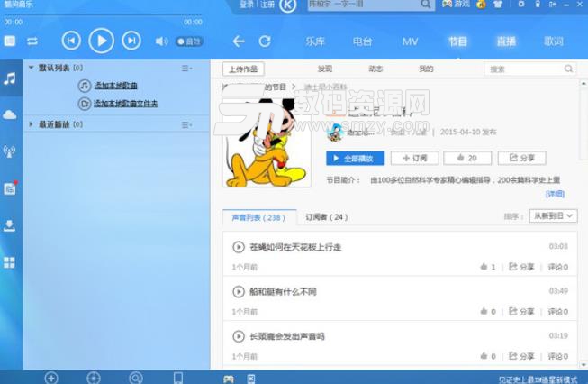Screen dimensions: 588x384
Task: Click the magnifier in program search box
Action: pos(568,69)
